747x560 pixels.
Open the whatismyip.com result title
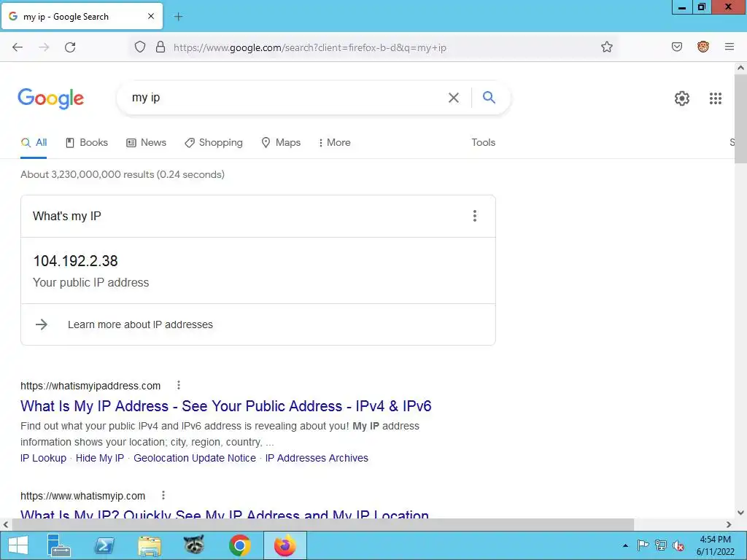coord(225,513)
